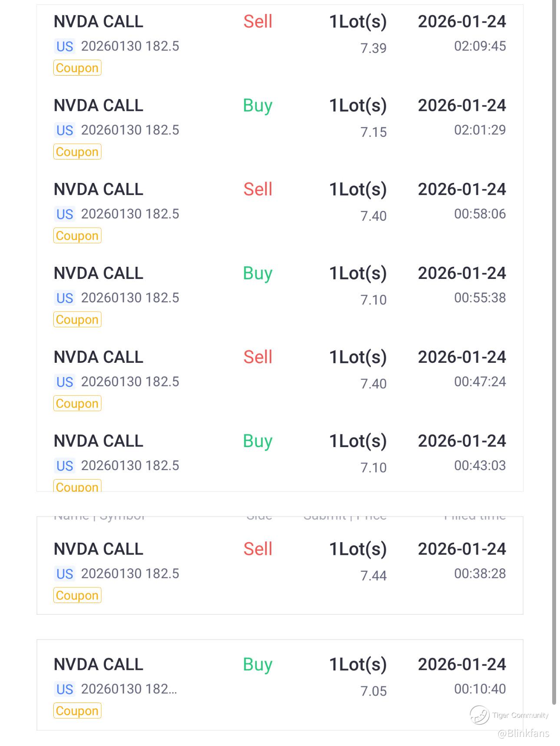Open the @Blinkfans user handle

pos(523,733)
